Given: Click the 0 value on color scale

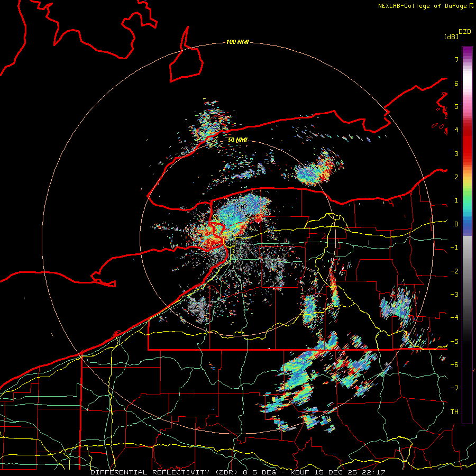Looking at the screenshot, I should point(456,224).
